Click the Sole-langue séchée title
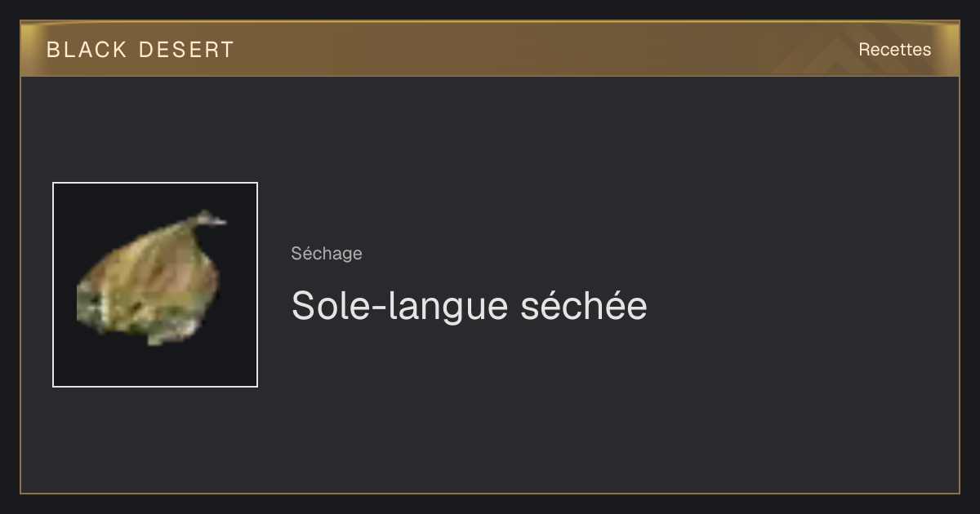980x514 pixels. 470,306
